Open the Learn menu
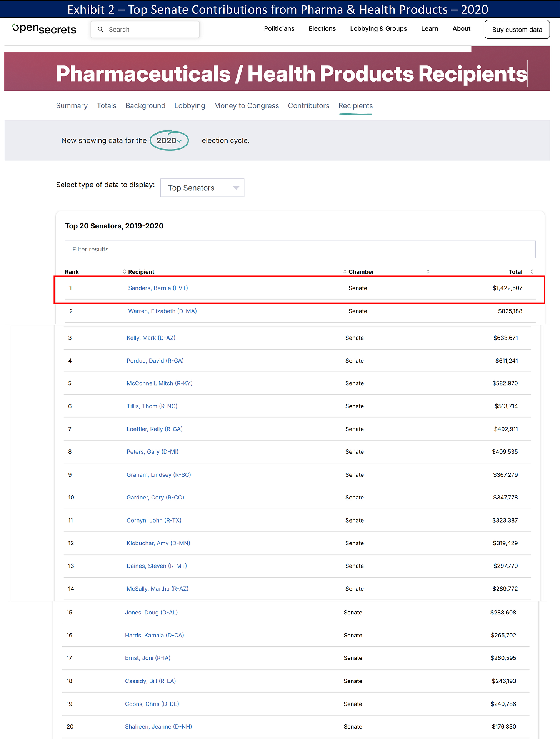560x739 pixels. [430, 29]
